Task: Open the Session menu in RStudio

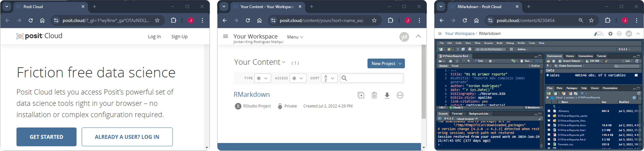Action: [x=488, y=43]
